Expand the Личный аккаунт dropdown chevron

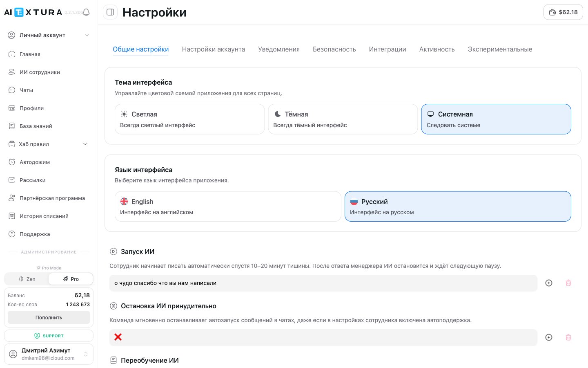[x=87, y=35]
